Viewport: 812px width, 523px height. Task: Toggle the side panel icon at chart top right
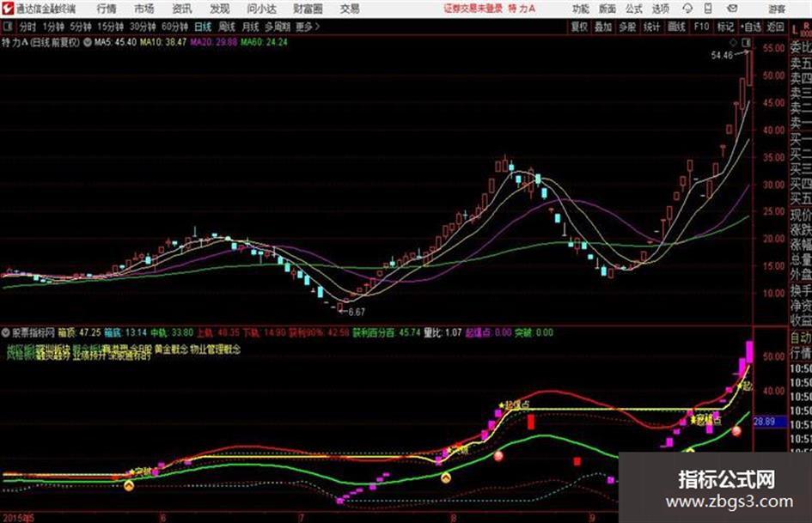[x=746, y=42]
